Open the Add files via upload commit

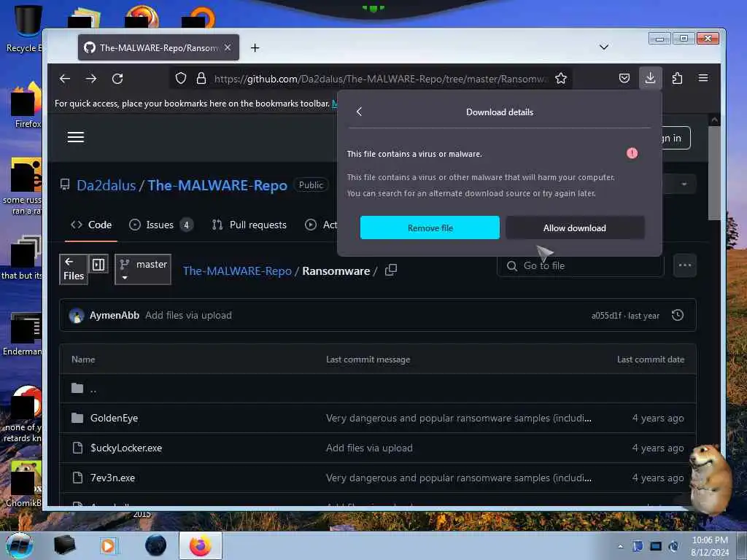point(188,315)
